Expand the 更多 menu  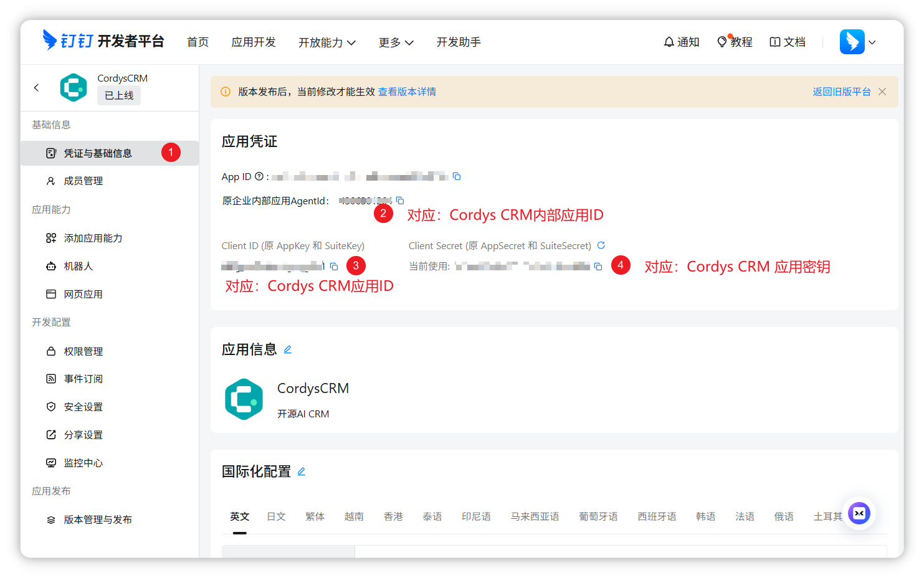pyautogui.click(x=396, y=42)
